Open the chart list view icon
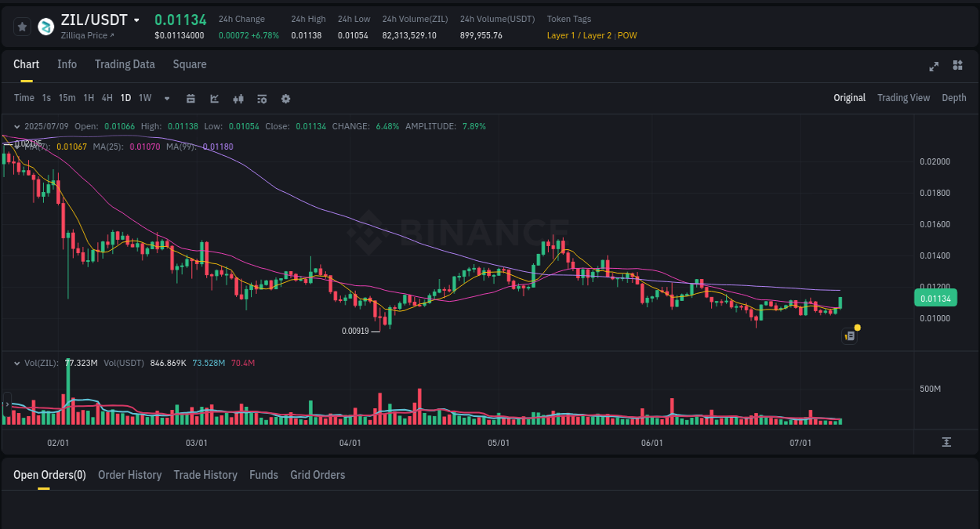The width and height of the screenshot is (980, 529). click(x=262, y=98)
